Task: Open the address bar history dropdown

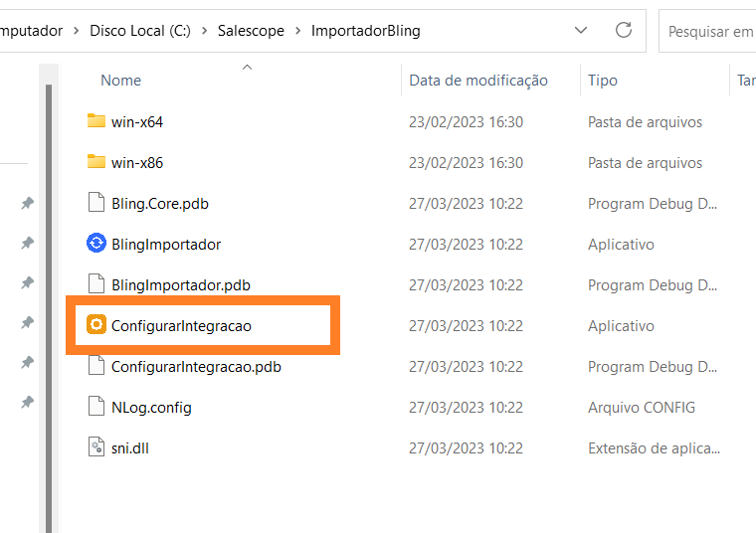Action: tap(581, 31)
